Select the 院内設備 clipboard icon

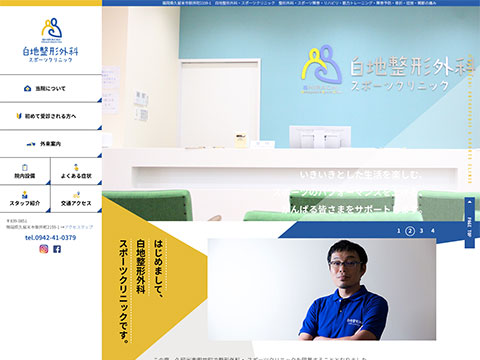25,167
